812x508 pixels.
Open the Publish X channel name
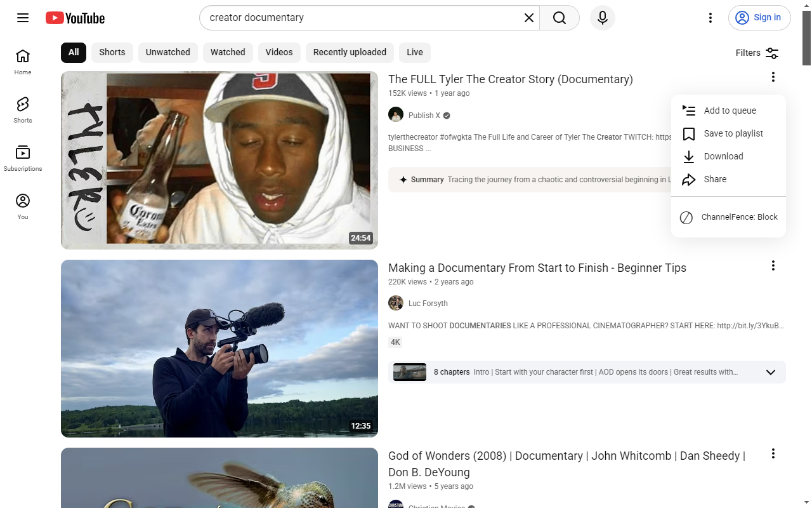(x=424, y=116)
